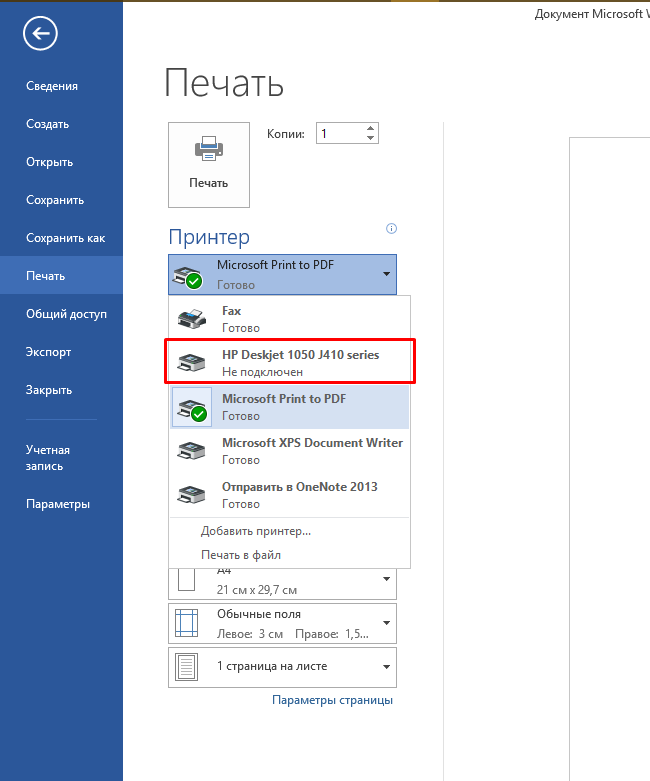Click the paper icon beside A4 size
Image resolution: width=650 pixels, height=781 pixels.
pos(186,580)
